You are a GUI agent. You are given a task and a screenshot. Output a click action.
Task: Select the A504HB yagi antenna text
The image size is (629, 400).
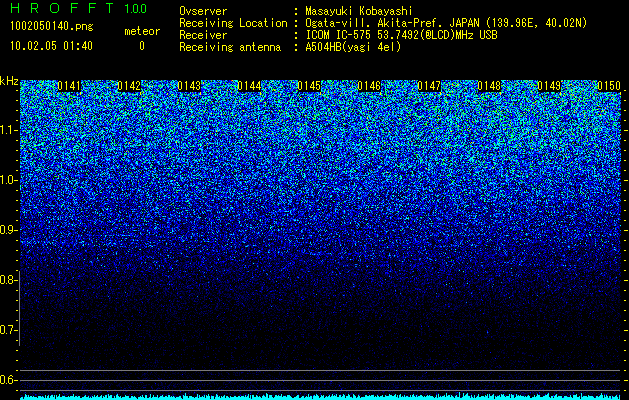click(353, 47)
